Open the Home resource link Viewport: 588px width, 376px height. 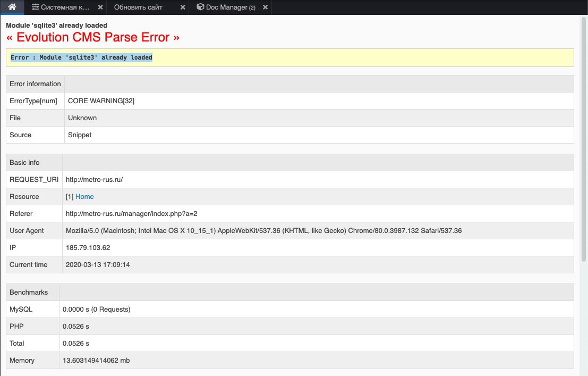click(x=84, y=196)
